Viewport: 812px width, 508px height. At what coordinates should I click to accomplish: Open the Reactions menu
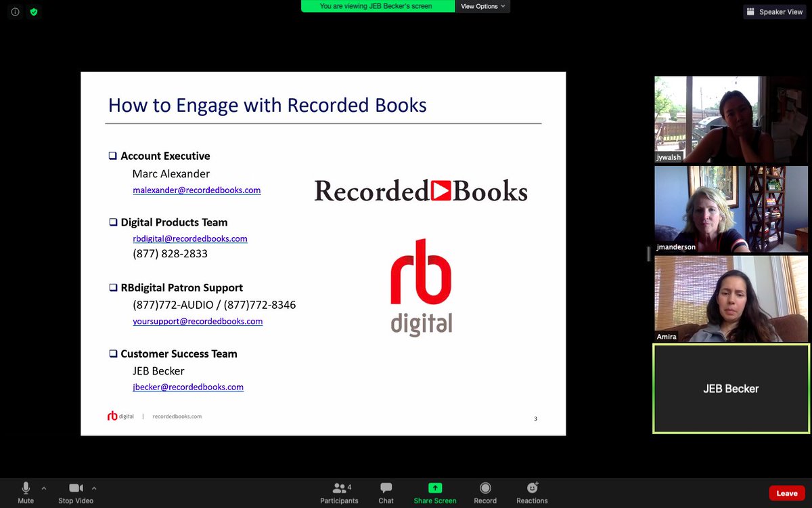click(x=532, y=492)
